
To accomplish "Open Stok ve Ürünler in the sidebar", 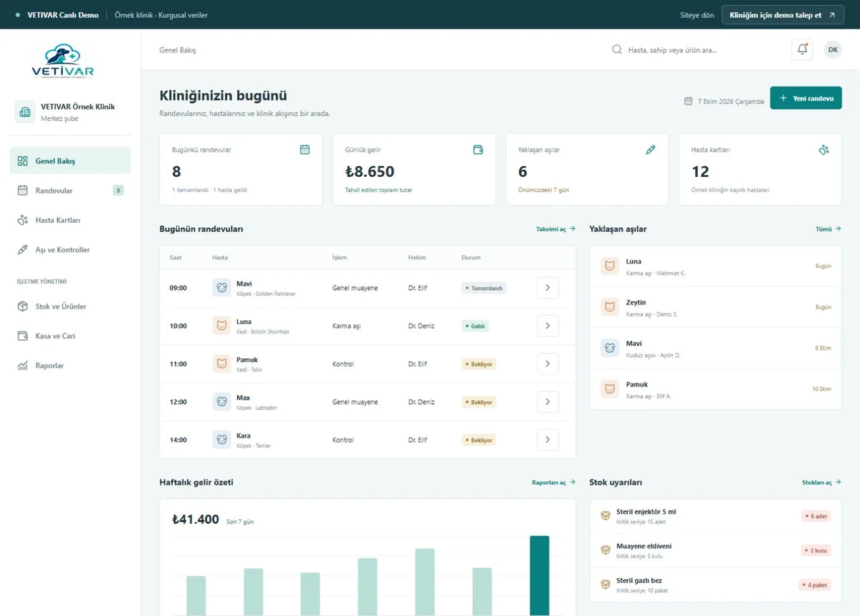I will point(70,307).
